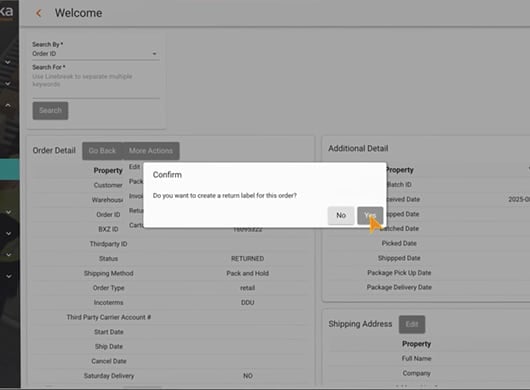The image size is (530, 390).
Task: Open the Search By dropdown
Action: point(95,54)
